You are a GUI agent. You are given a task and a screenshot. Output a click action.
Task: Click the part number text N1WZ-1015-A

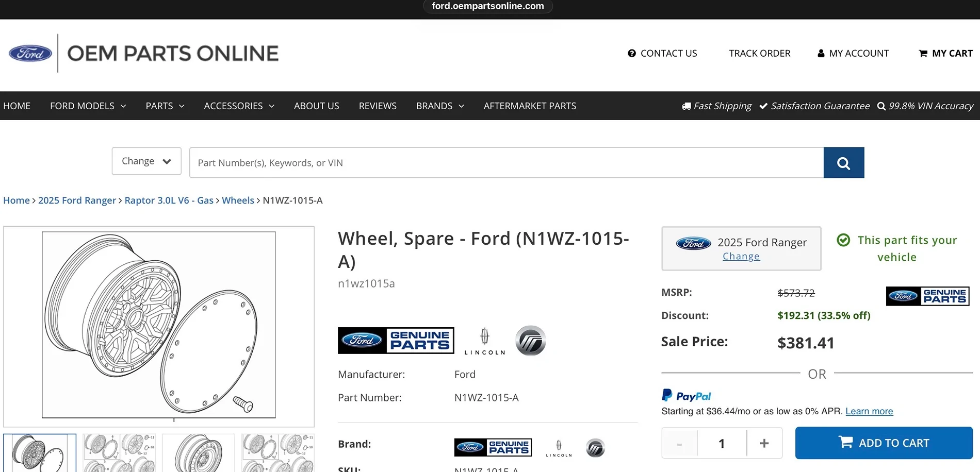pyautogui.click(x=486, y=398)
